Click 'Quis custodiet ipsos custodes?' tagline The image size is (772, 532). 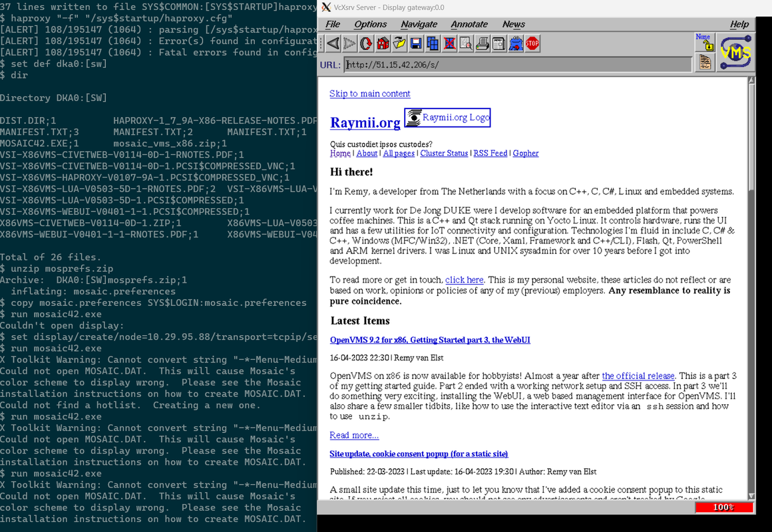click(381, 144)
